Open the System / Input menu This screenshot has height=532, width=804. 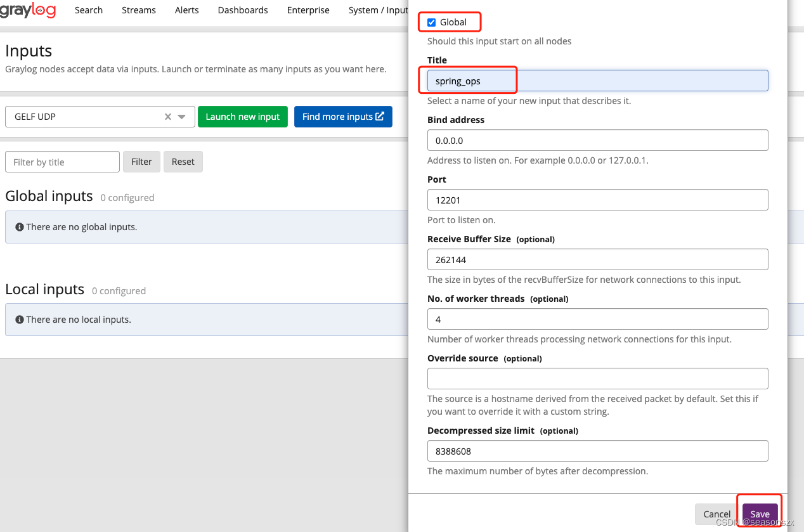[379, 10]
